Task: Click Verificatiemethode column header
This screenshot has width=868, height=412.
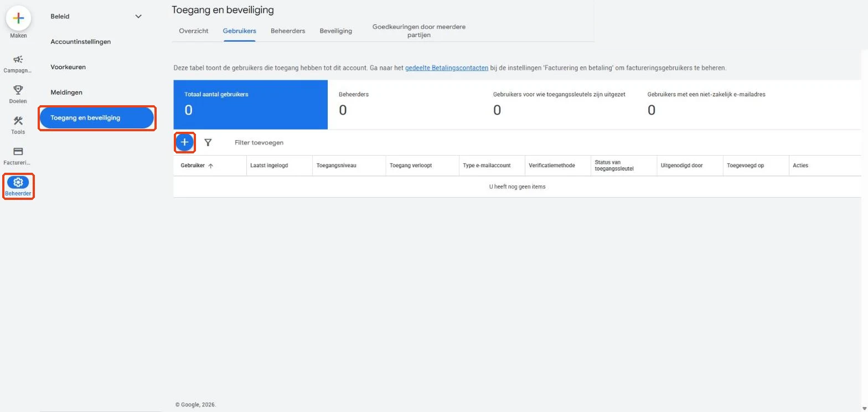Action: tap(552, 166)
